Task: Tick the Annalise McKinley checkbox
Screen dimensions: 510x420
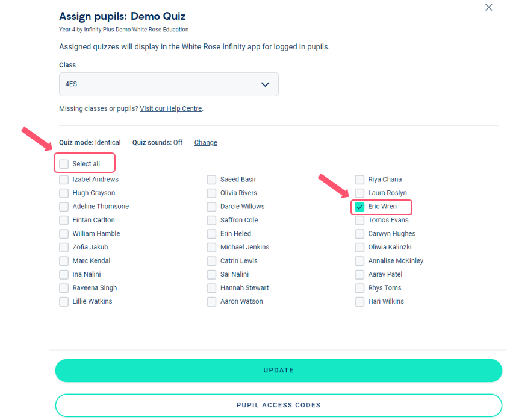Action: tap(359, 261)
